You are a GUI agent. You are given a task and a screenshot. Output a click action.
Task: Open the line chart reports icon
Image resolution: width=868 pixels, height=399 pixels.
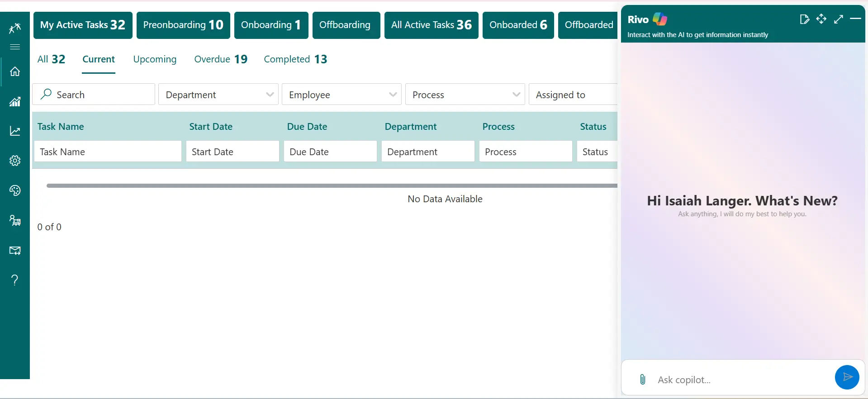[15, 131]
